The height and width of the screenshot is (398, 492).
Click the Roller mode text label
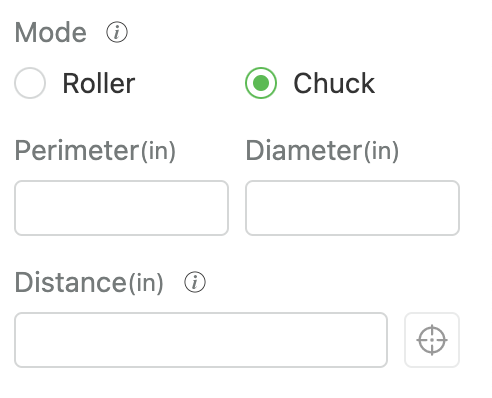pyautogui.click(x=99, y=83)
